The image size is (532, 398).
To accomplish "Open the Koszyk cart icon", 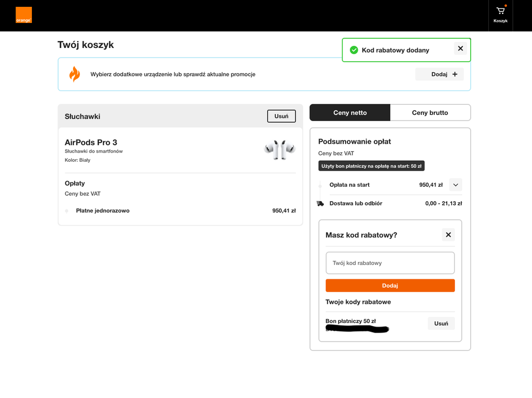I will coord(500,15).
